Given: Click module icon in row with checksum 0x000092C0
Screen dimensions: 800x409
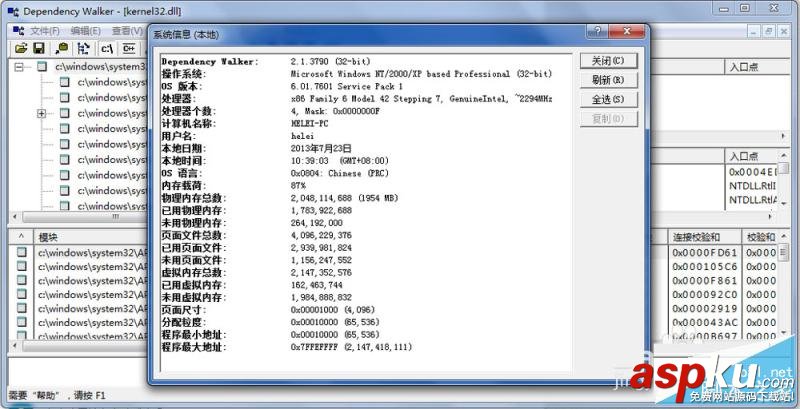Looking at the screenshot, I should 21,294.
